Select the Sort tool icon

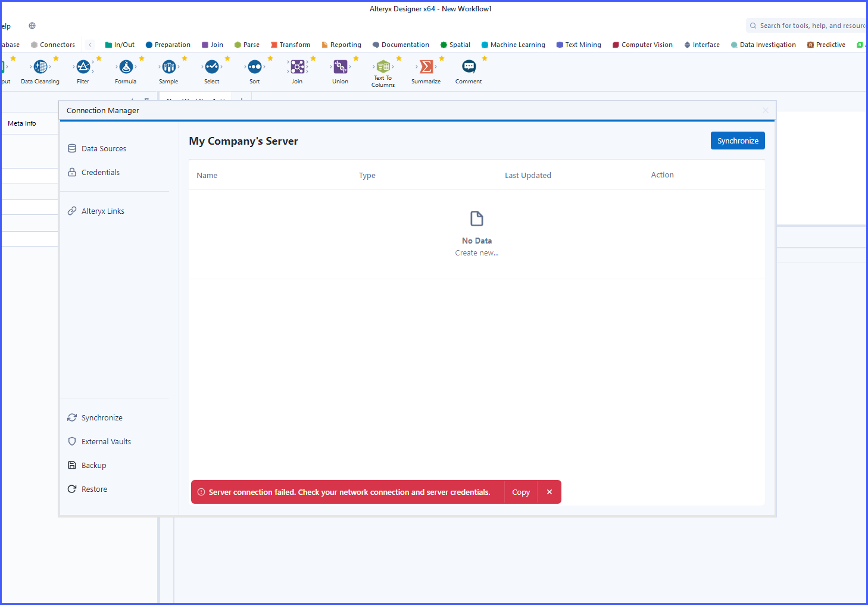click(255, 67)
